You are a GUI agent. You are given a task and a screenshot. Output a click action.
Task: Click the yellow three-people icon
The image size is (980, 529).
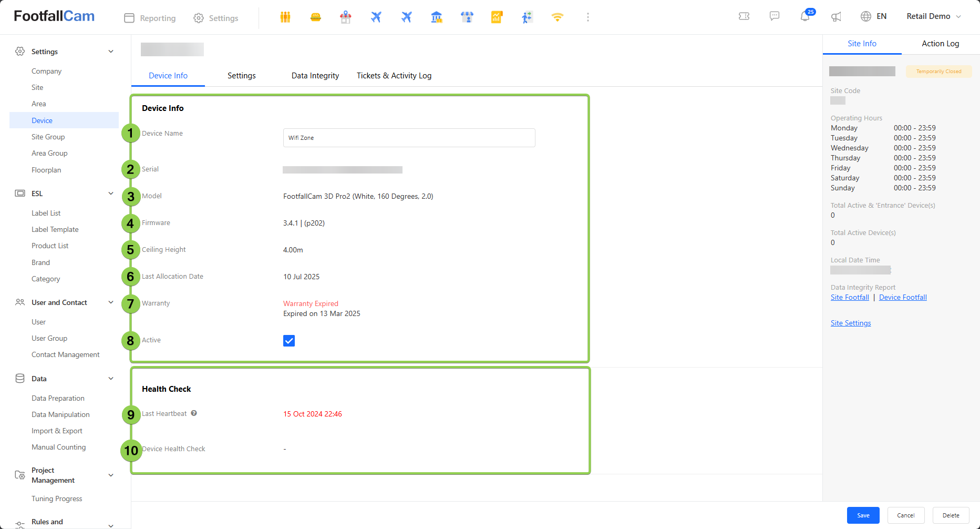[x=285, y=17]
